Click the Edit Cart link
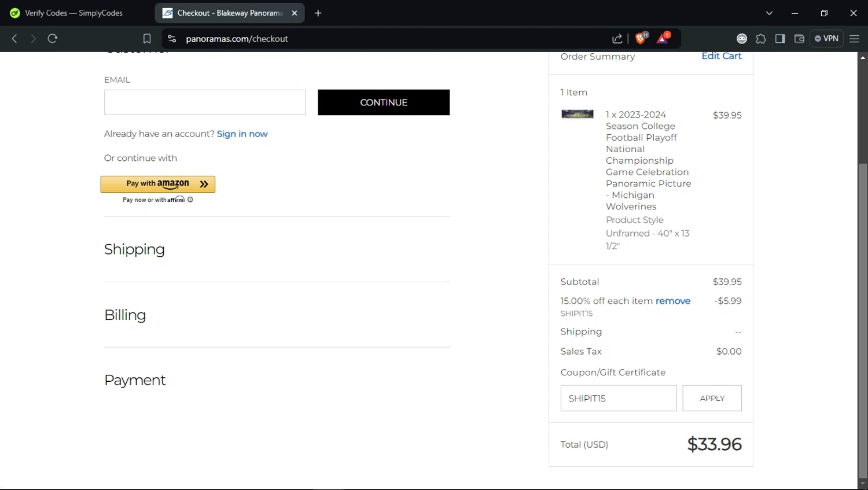Image resolution: width=868 pixels, height=490 pixels. [x=722, y=56]
